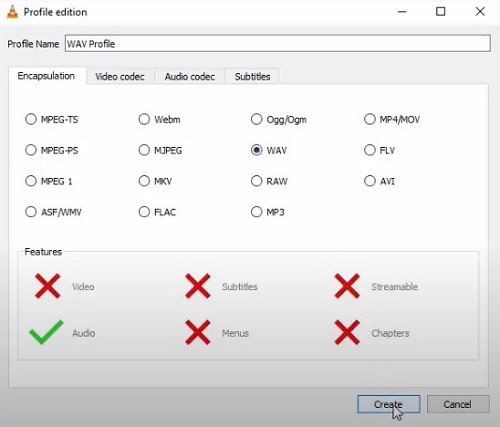The image size is (500, 427).
Task: Focus the Profile Name input field
Action: coord(278,44)
